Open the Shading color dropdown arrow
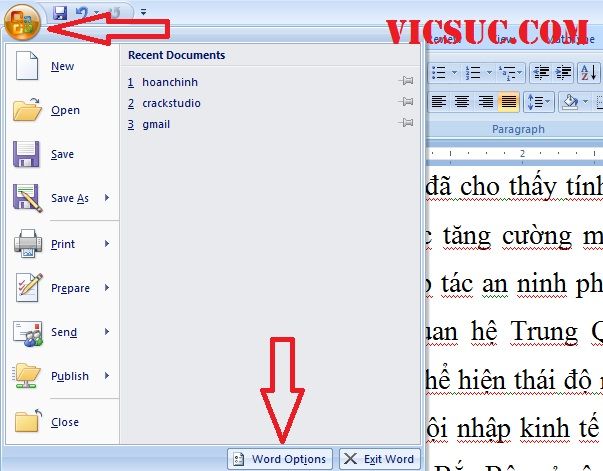 [585, 102]
